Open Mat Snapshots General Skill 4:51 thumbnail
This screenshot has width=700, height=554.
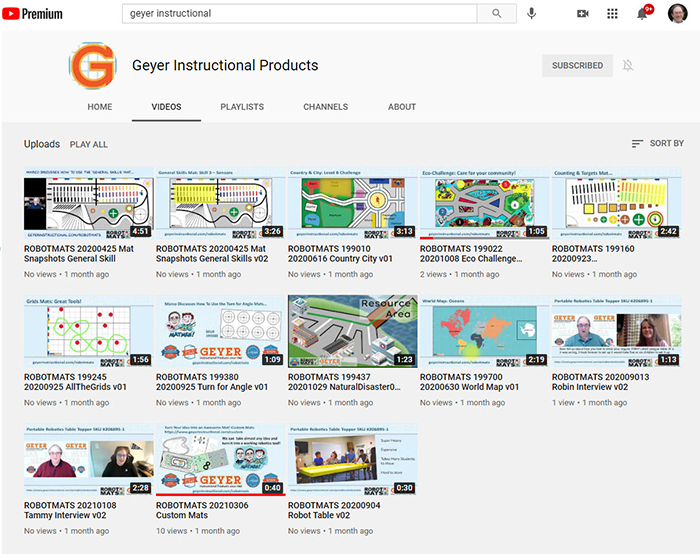88,203
